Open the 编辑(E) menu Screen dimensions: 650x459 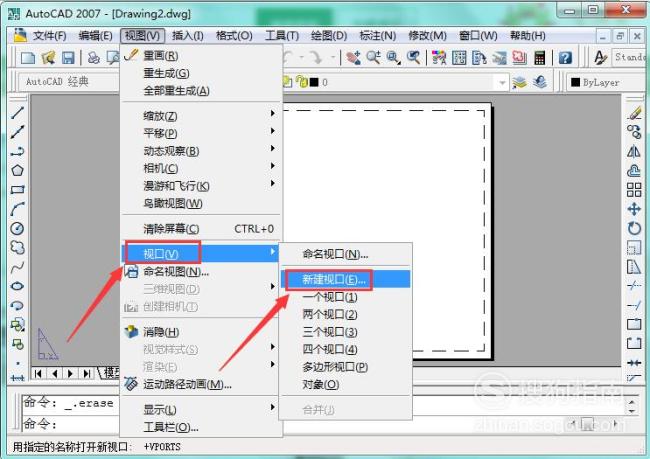pyautogui.click(x=95, y=36)
